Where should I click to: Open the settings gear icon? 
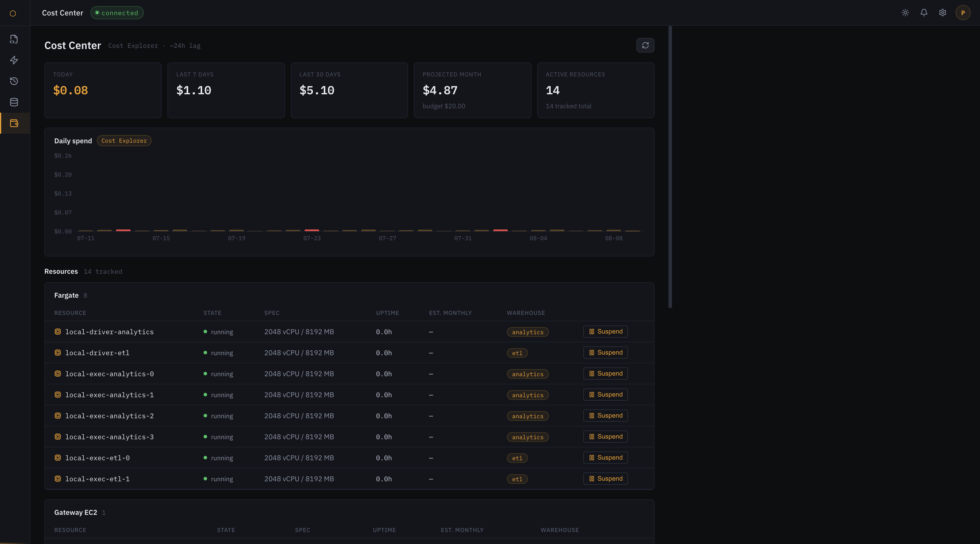point(942,13)
